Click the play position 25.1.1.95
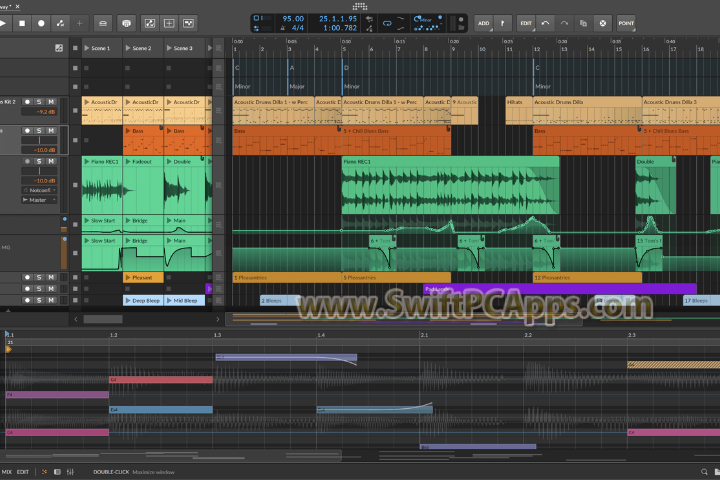Image resolution: width=720 pixels, height=480 pixels. coord(338,19)
